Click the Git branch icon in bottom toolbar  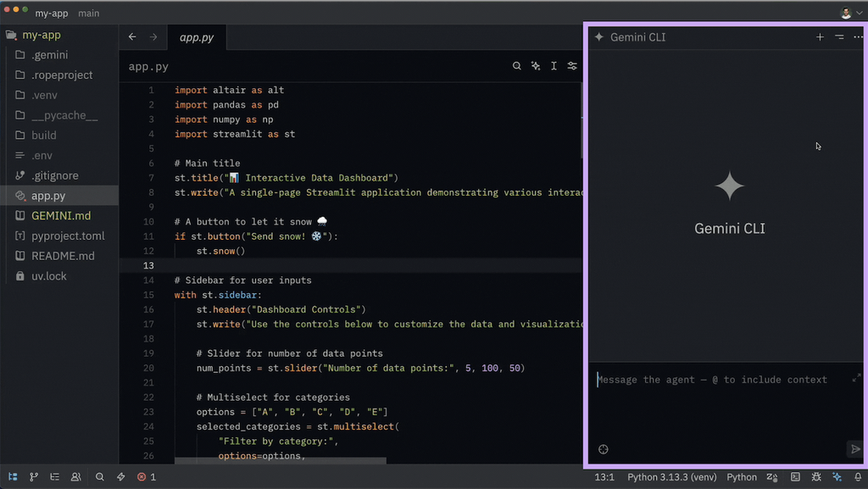click(35, 476)
